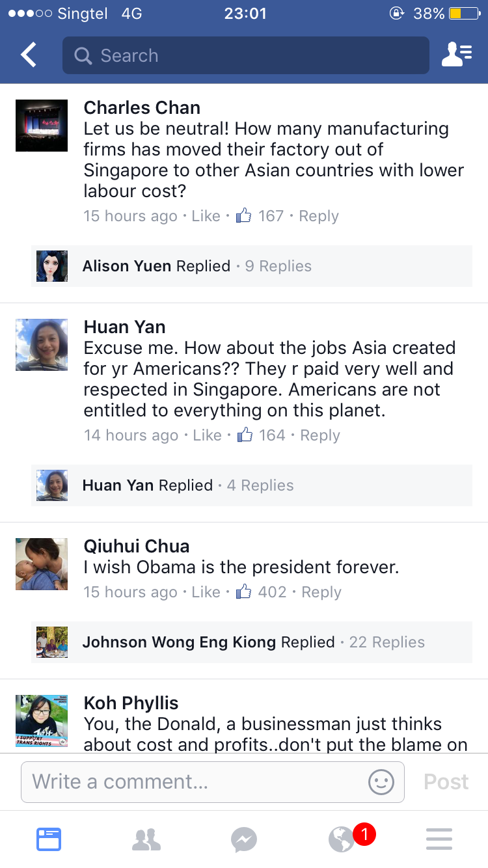Viewport: 488px width, 868px height.
Task: Open the News Feed tab icon
Action: tap(49, 839)
